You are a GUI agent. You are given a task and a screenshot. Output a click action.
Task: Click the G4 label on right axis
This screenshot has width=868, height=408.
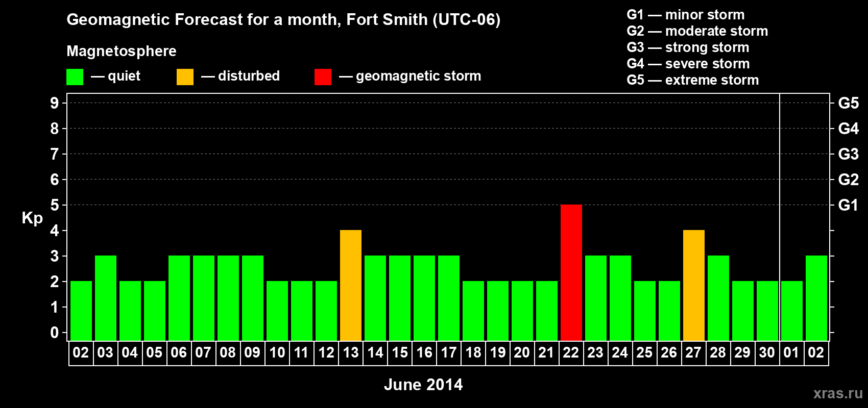pos(848,129)
